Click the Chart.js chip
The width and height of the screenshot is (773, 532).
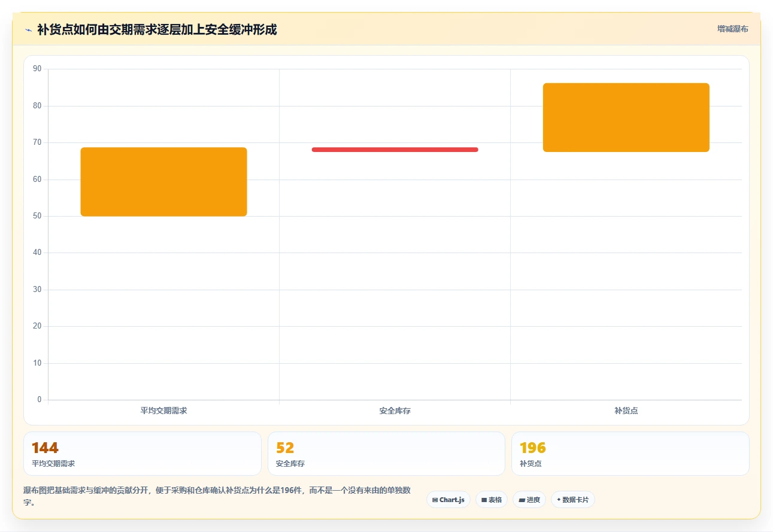tap(448, 500)
